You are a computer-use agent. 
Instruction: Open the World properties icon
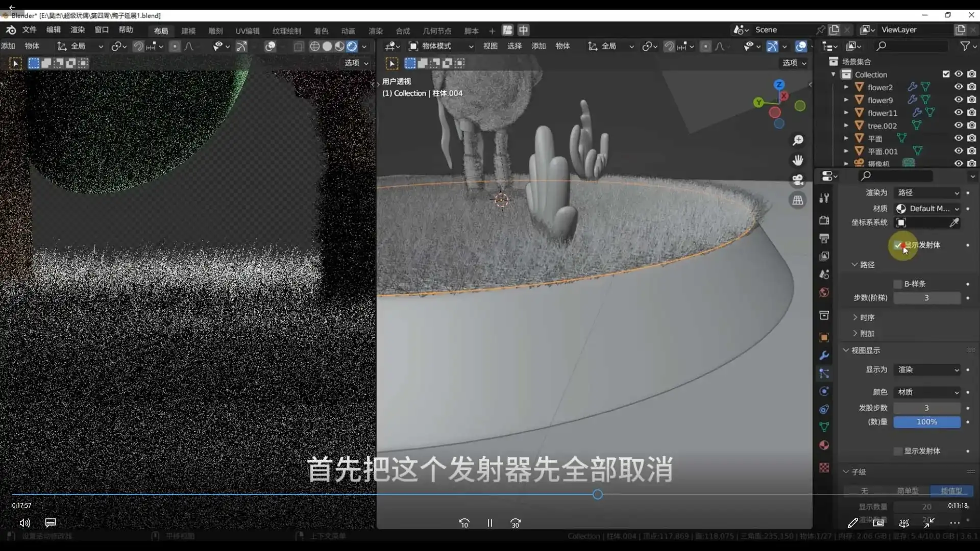(x=824, y=292)
